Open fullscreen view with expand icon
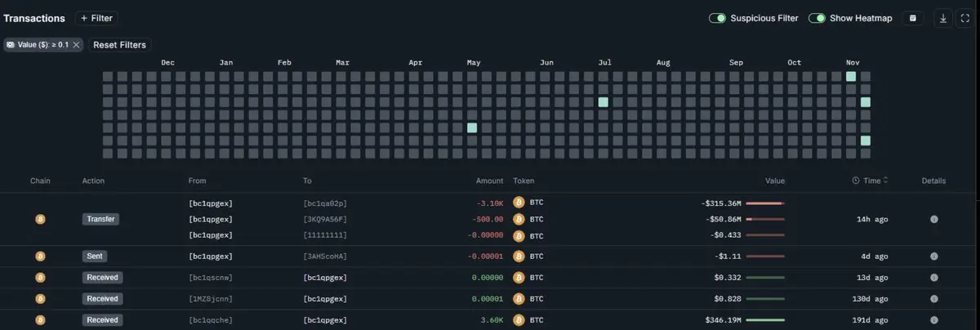The width and height of the screenshot is (980, 330). point(964,18)
